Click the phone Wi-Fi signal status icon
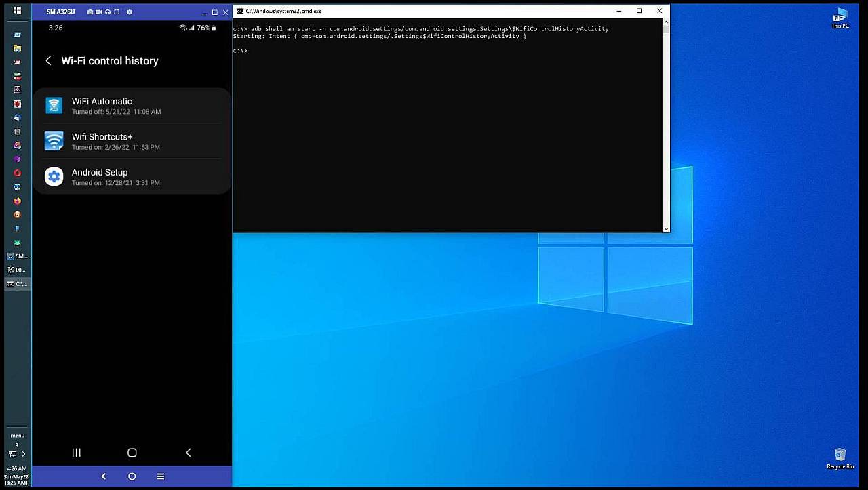 [182, 28]
